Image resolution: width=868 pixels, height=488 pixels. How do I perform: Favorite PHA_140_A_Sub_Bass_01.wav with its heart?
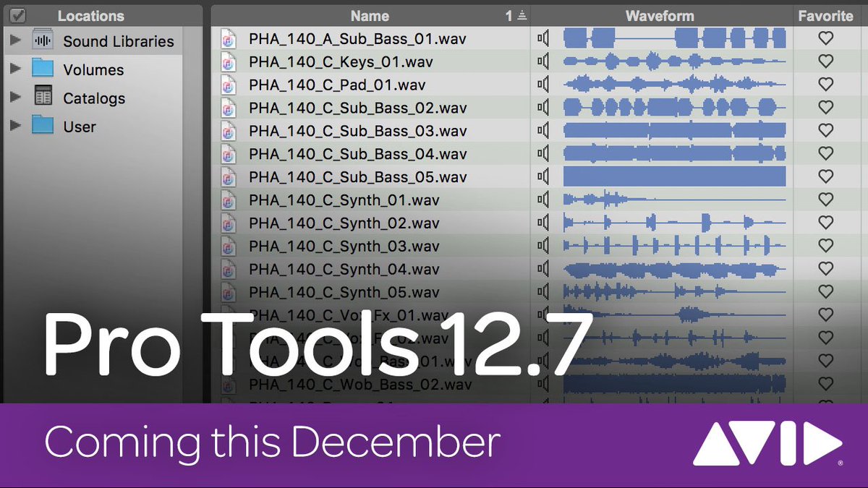click(x=825, y=38)
